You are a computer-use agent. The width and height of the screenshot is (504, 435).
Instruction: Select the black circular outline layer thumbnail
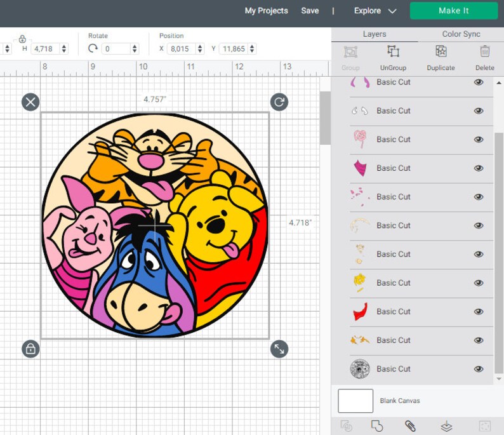click(360, 369)
